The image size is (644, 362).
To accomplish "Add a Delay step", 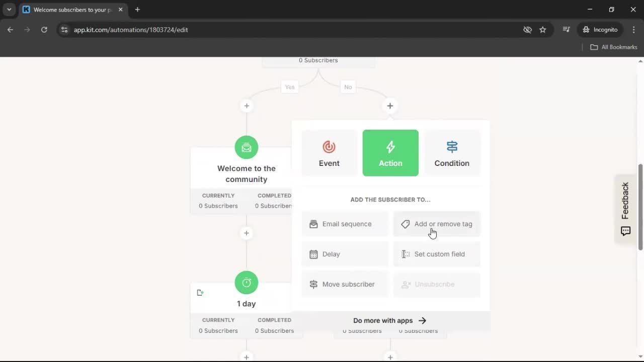I will (x=345, y=254).
